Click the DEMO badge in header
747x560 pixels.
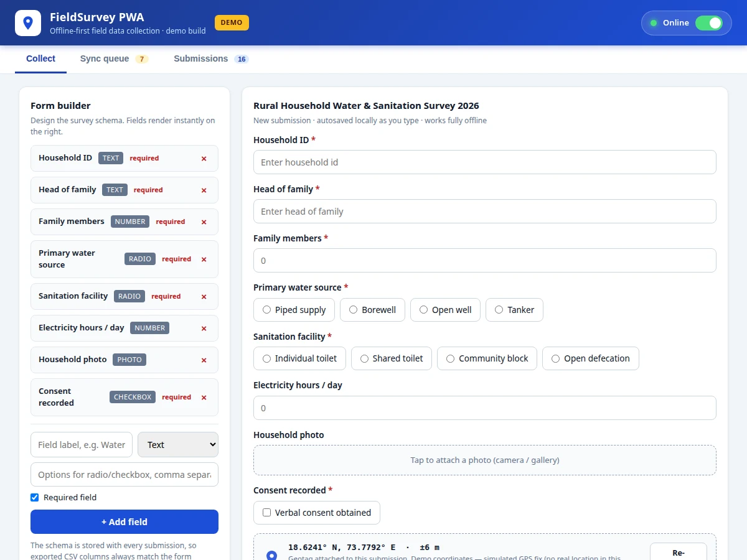pos(232,22)
